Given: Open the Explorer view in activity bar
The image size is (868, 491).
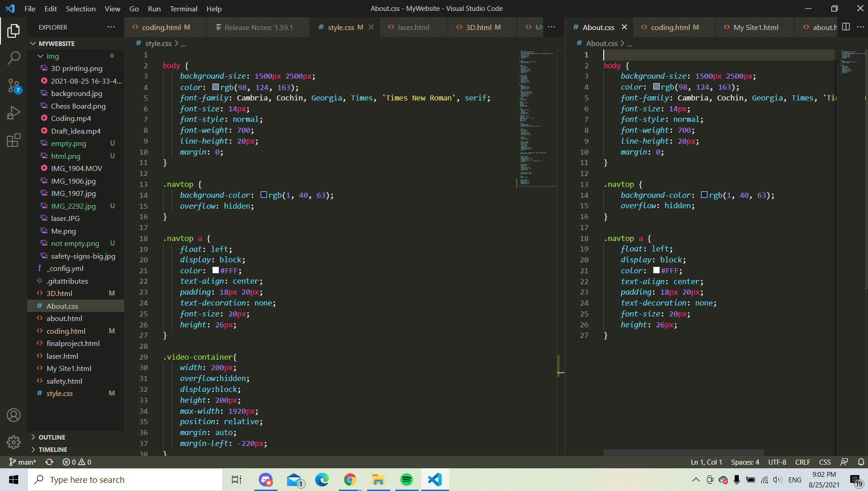Looking at the screenshot, I should pyautogui.click(x=14, y=31).
